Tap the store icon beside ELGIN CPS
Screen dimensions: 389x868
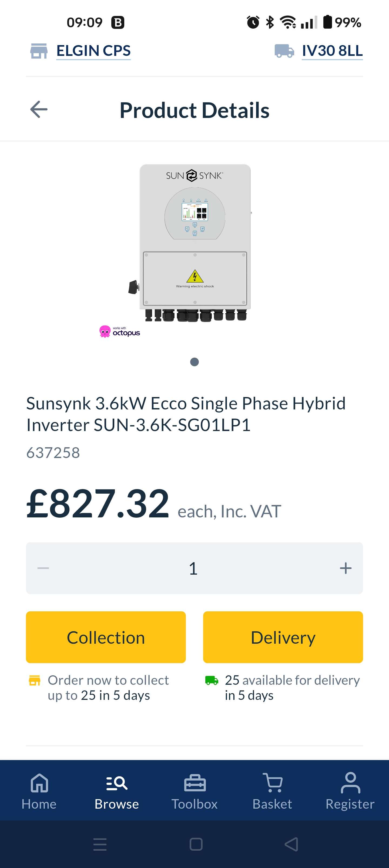click(x=39, y=51)
